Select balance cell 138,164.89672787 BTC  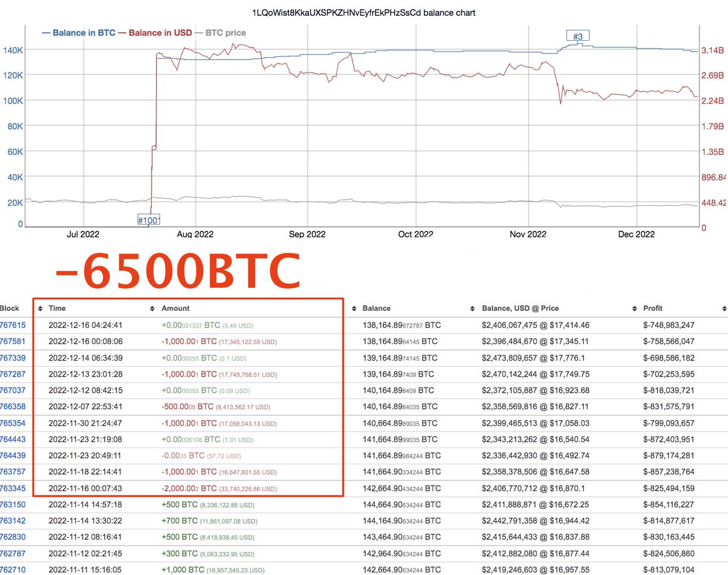tap(402, 325)
